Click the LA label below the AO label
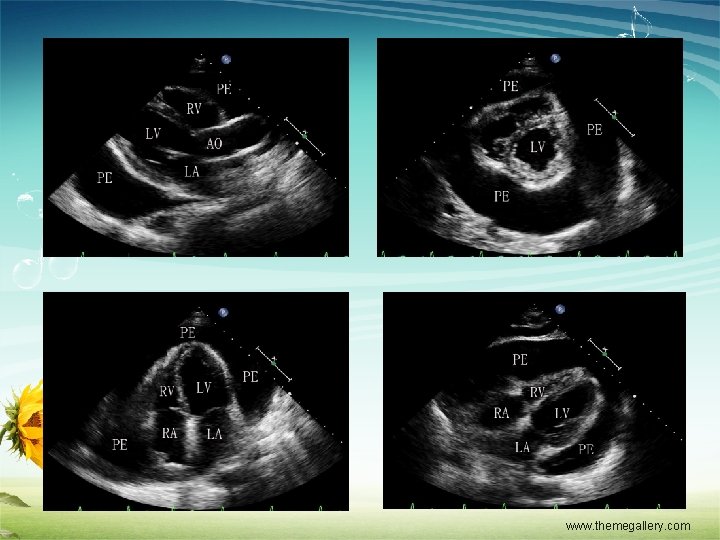Image resolution: width=720 pixels, height=540 pixels. pyautogui.click(x=192, y=172)
